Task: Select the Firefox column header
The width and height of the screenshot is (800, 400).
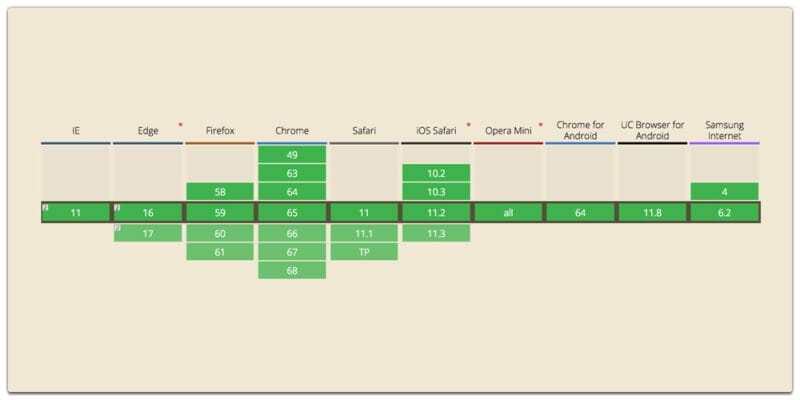Action: [x=220, y=131]
